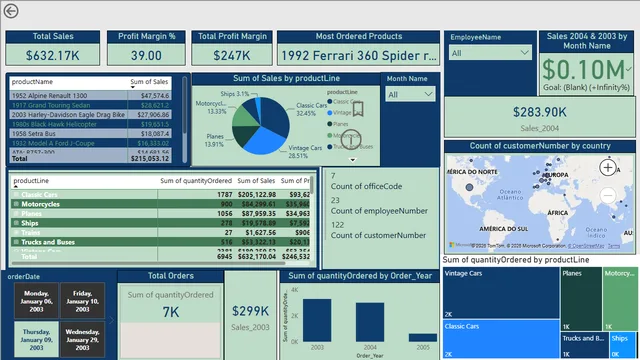
Task: Click the North America map bubble
Action: pos(469,187)
